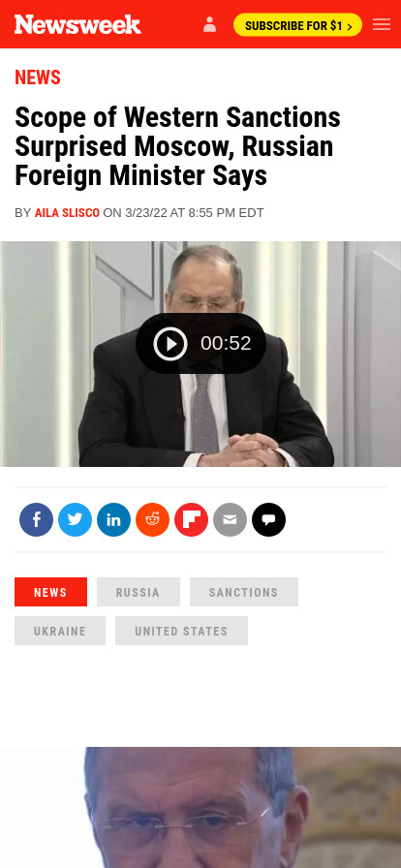Open author Aila Slisco's page
401x868 pixels.
(67, 212)
